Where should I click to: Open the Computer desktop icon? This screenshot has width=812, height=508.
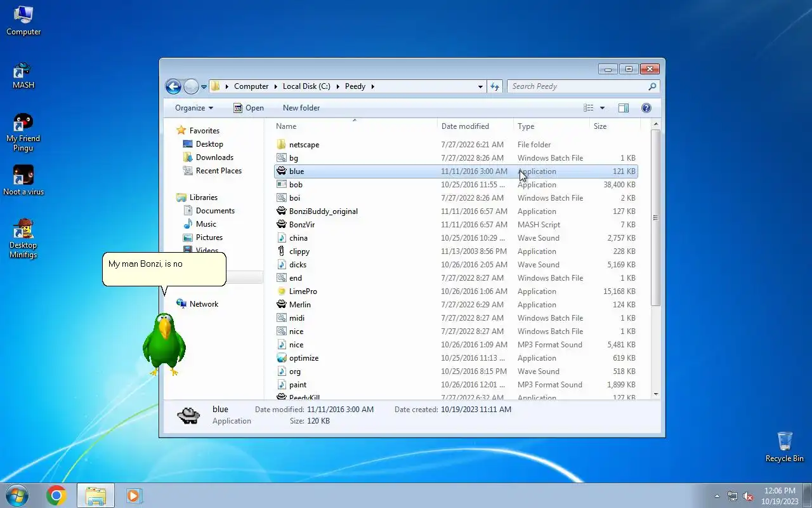click(x=23, y=20)
